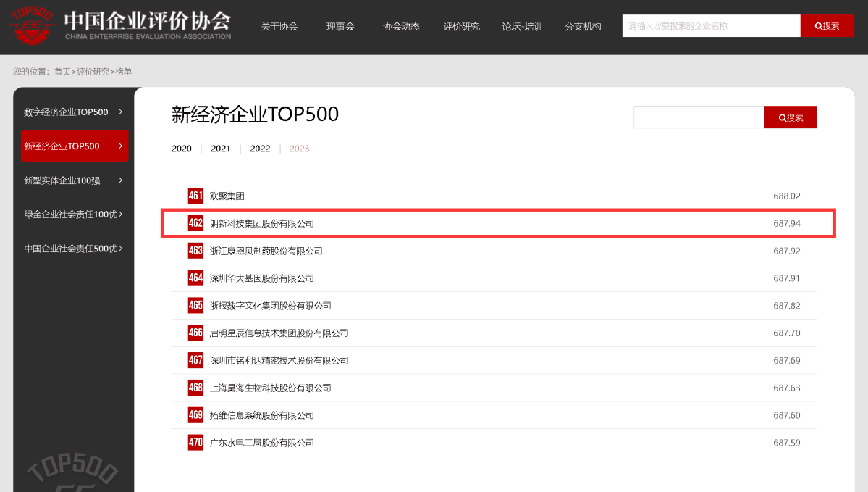
Task: Open the 分支机构 menu
Action: (x=583, y=27)
